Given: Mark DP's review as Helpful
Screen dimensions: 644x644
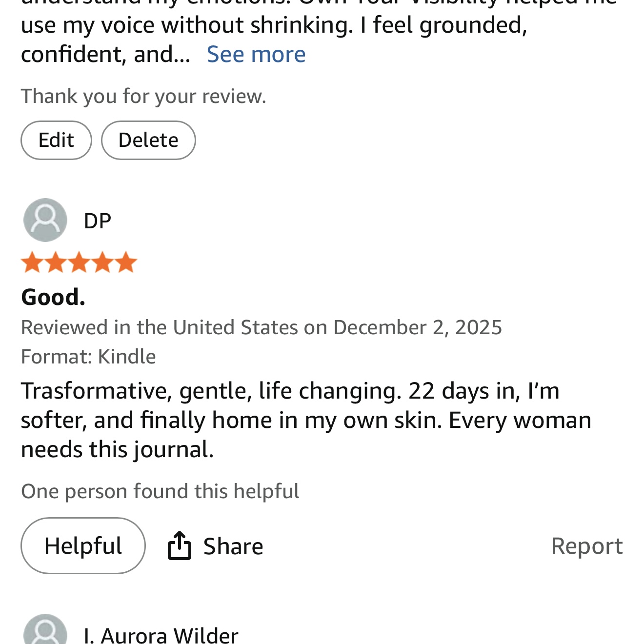Looking at the screenshot, I should click(83, 545).
